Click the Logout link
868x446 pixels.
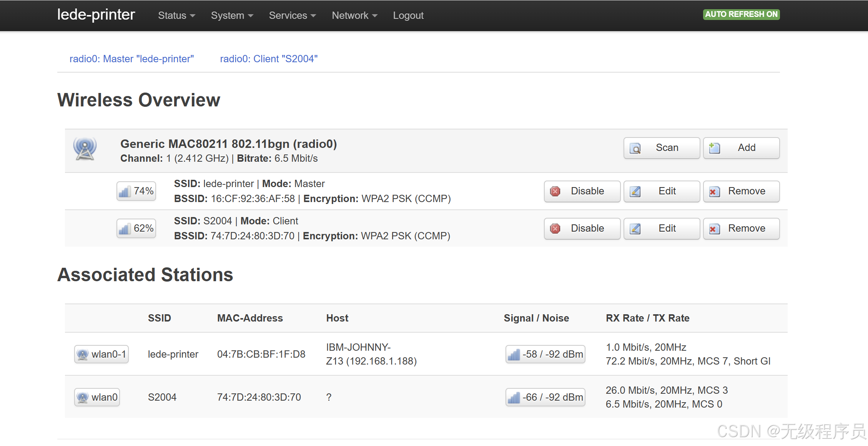click(408, 16)
